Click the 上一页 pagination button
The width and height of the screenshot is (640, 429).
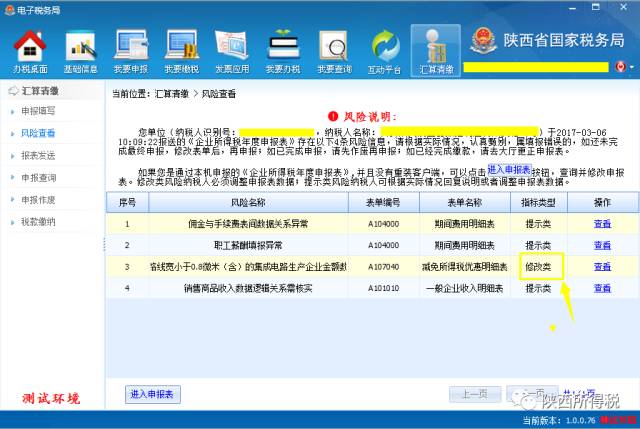[x=475, y=394]
